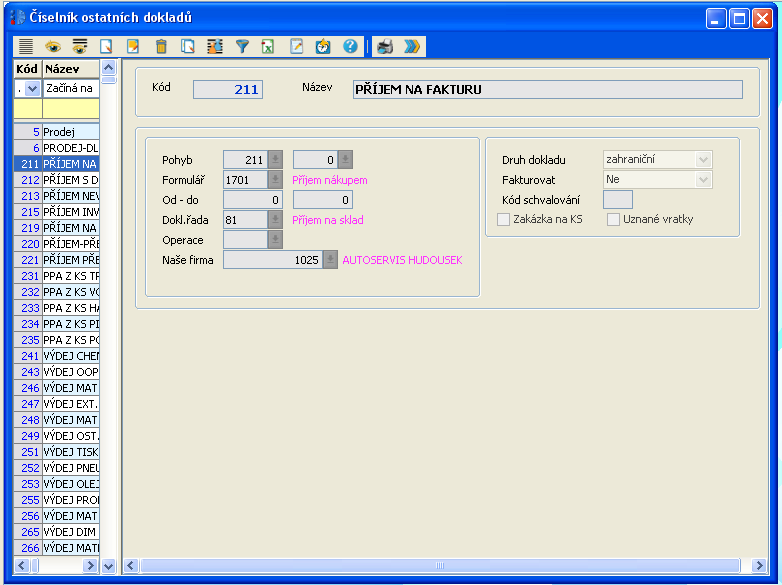Click the eye view-record toolbar icon

coord(53,46)
